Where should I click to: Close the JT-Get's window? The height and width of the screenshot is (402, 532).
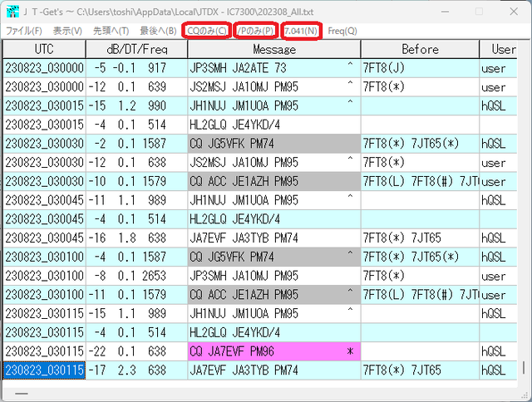(514, 12)
